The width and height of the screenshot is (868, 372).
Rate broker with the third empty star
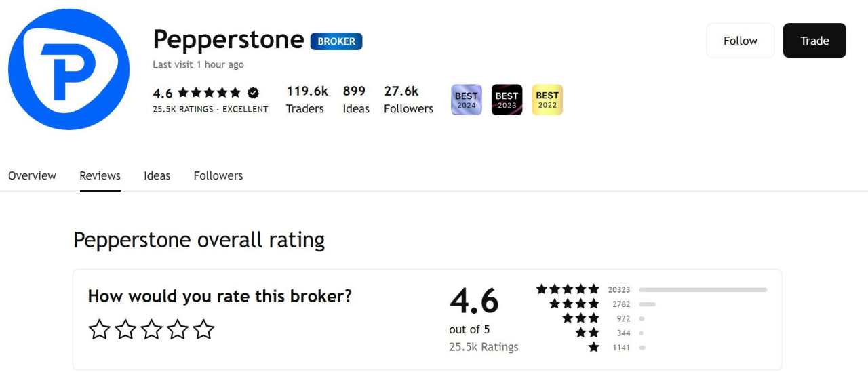point(151,329)
